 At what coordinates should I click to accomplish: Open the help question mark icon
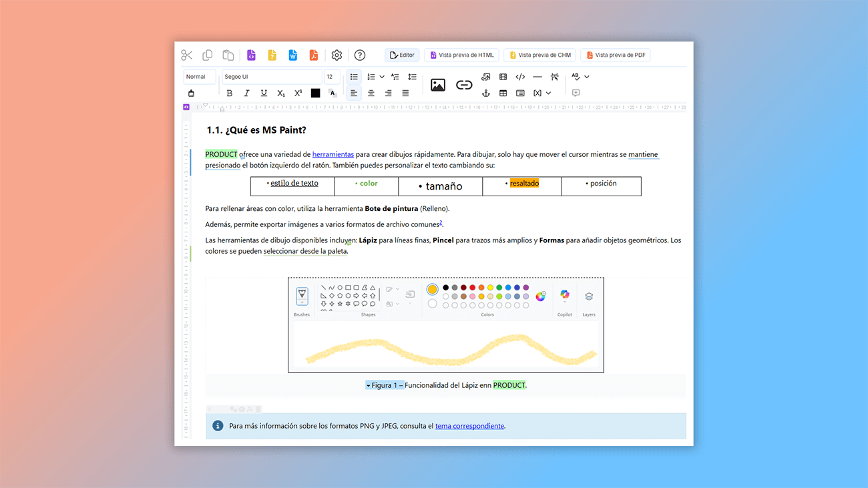360,55
